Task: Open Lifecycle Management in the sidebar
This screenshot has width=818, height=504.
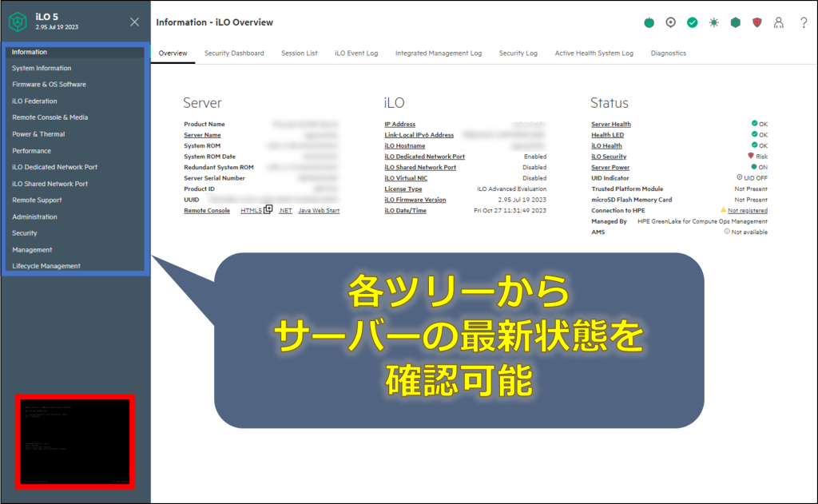Action: [46, 266]
